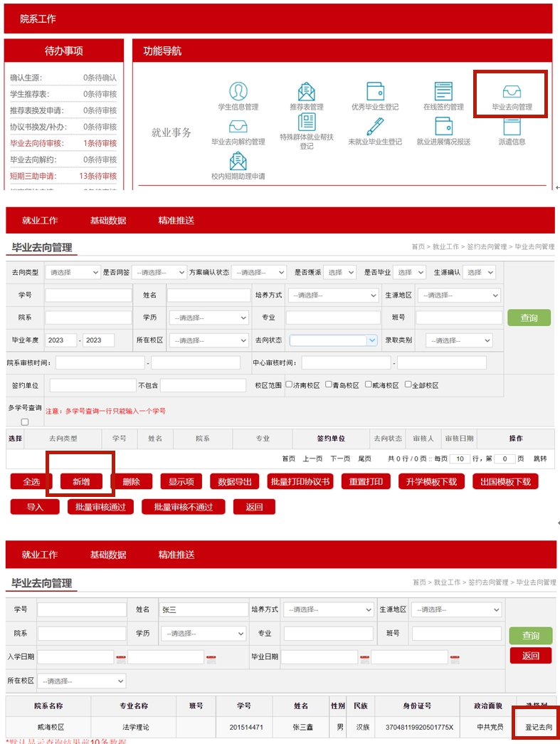Viewport: 560px width, 744px height.
Task: Click green 查询 button above red 返回 button
Action: [x=531, y=635]
